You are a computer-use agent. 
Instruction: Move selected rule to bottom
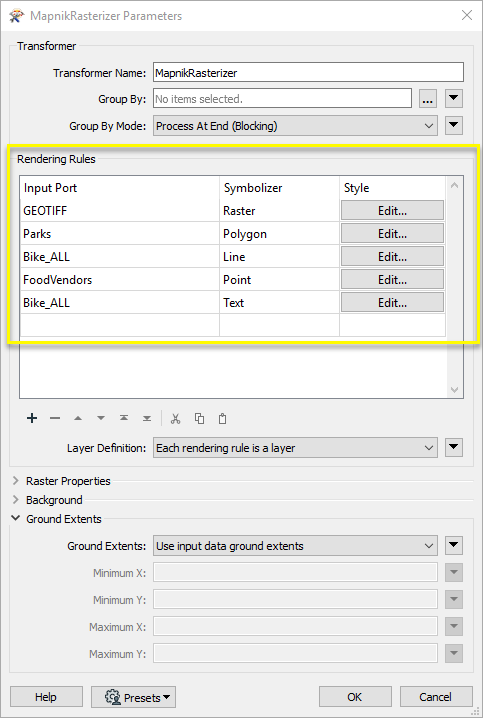(147, 418)
